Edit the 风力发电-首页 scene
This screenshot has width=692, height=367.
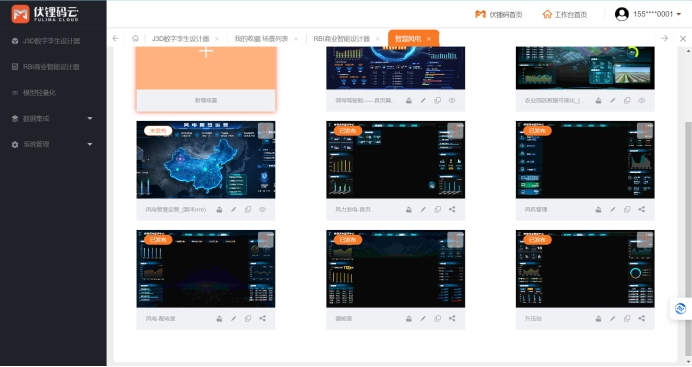pos(423,210)
